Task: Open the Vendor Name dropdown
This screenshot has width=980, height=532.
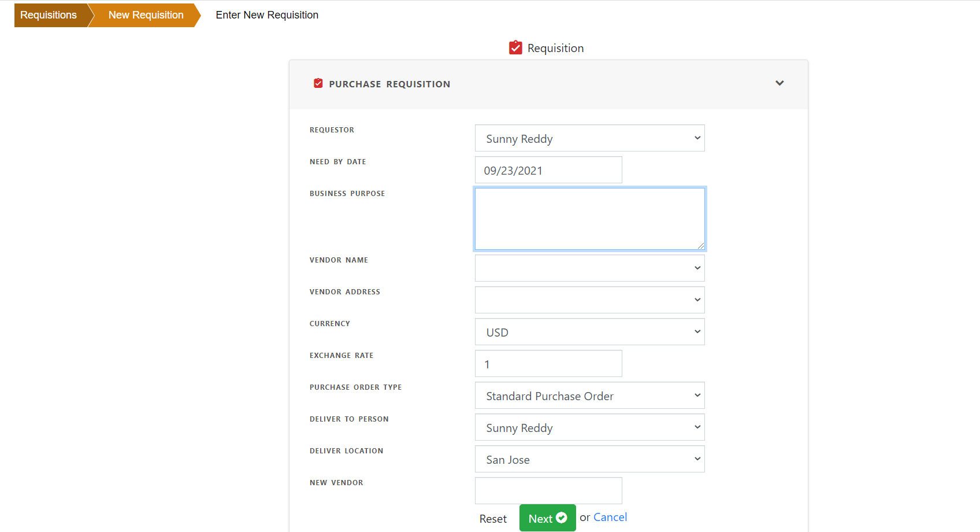Action: [589, 268]
